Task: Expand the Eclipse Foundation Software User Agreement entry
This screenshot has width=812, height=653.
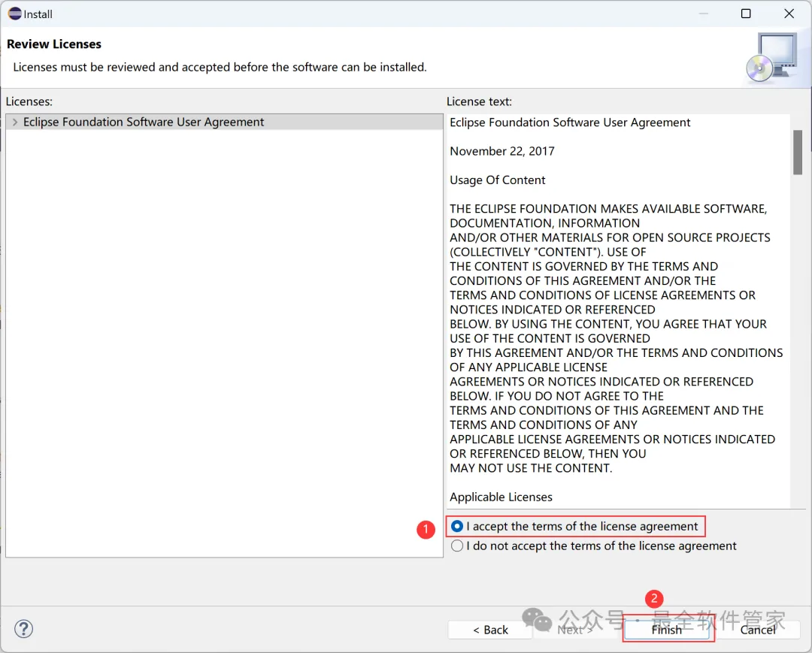Action: click(x=15, y=122)
